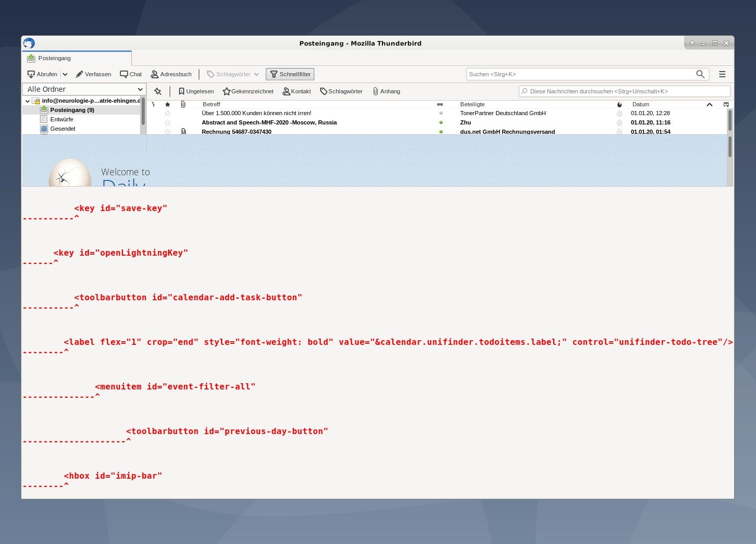Click the pin icon to keep filters
Viewport: 756px width, 544px height.
(x=158, y=91)
